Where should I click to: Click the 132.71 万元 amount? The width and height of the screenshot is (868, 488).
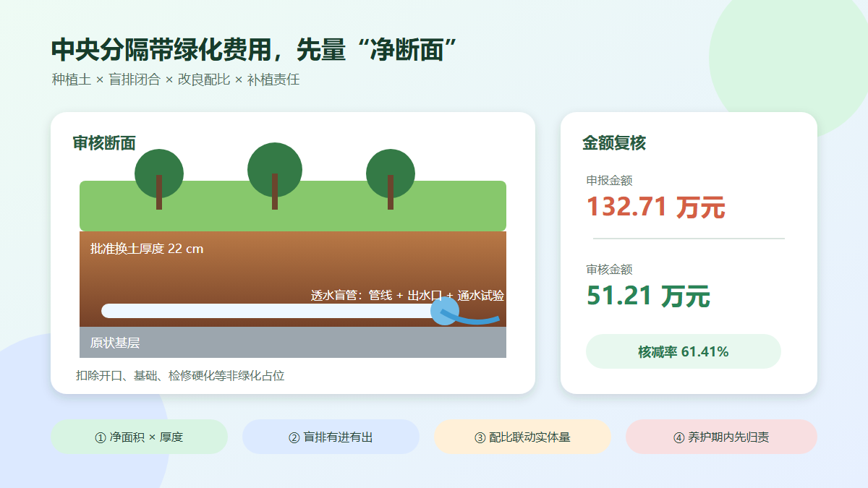coord(655,207)
